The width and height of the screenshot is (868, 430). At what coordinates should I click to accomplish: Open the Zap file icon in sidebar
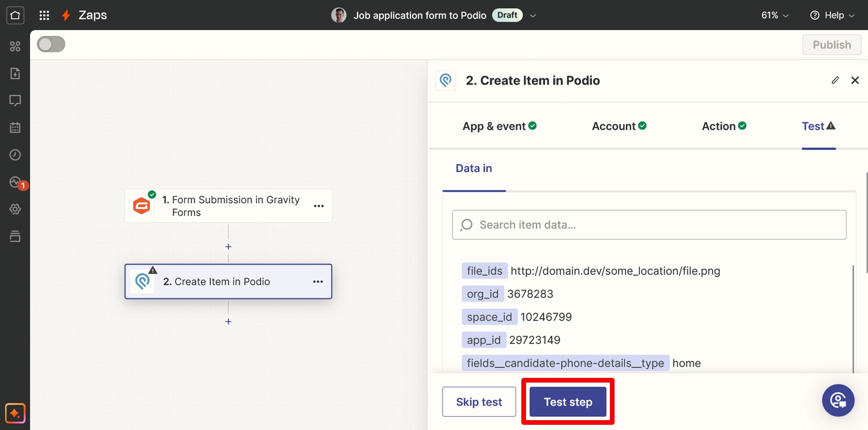pos(15,73)
